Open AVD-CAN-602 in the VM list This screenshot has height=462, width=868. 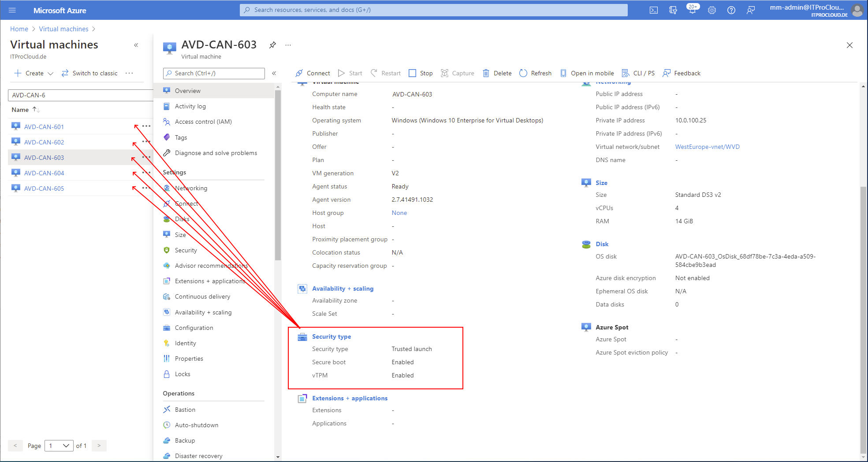(44, 142)
